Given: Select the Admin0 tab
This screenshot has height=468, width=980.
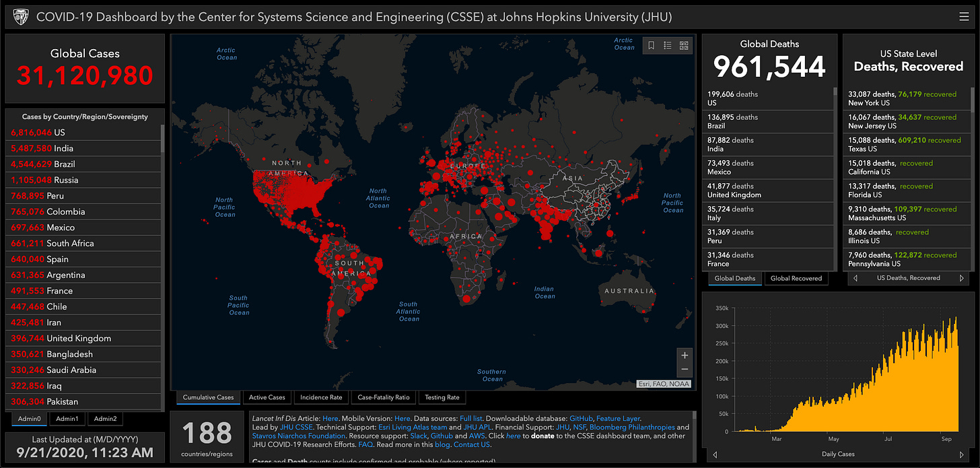Looking at the screenshot, I should coord(29,419).
